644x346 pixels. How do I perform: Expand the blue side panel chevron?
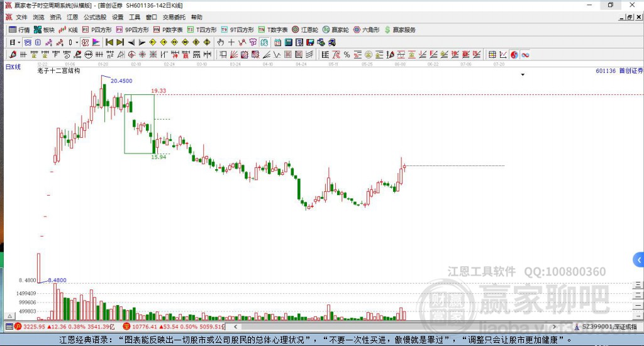point(639,260)
